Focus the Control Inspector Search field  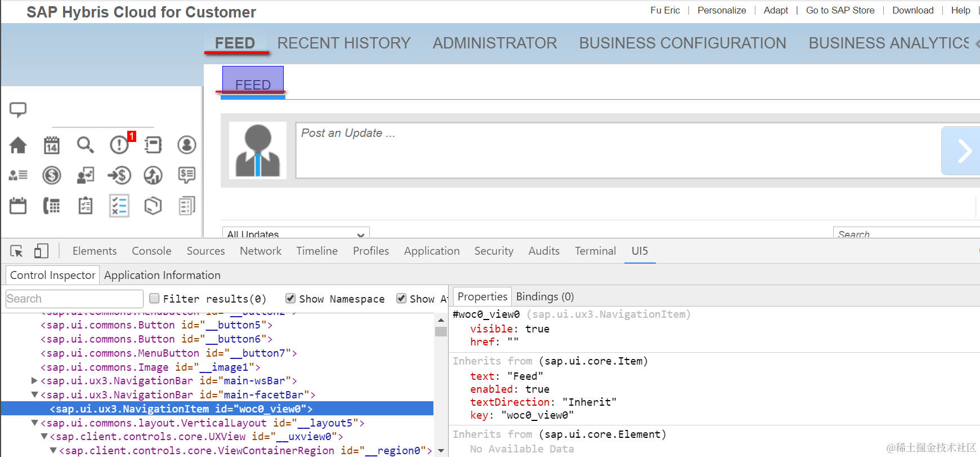pyautogui.click(x=74, y=299)
